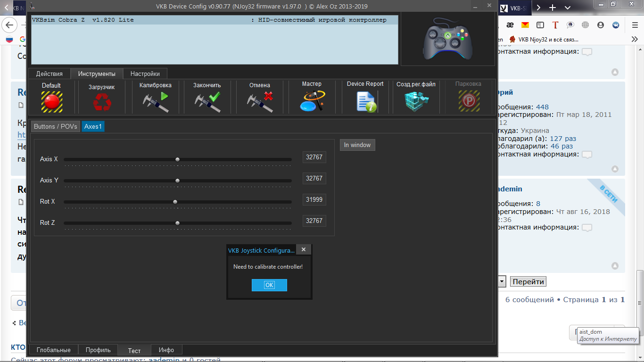
Task: Click the Russian flag bookmark icon
Action: pyautogui.click(x=9, y=40)
